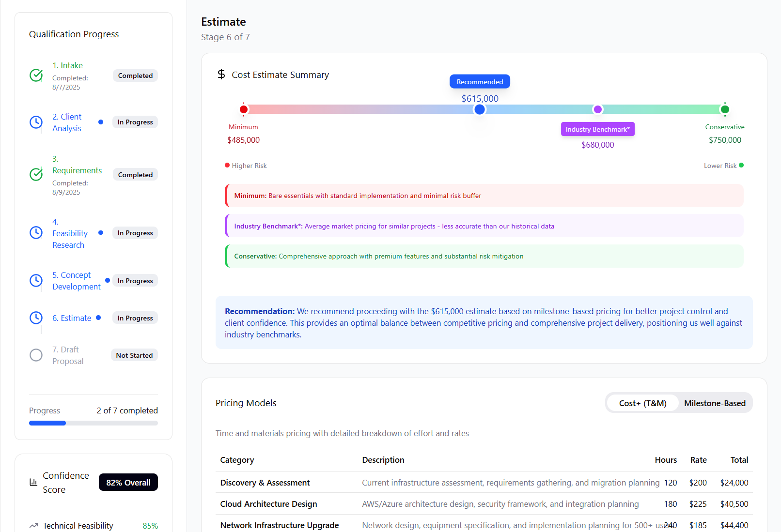Click the red Minimum point on cost range
This screenshot has height=532, width=781.
(244, 109)
